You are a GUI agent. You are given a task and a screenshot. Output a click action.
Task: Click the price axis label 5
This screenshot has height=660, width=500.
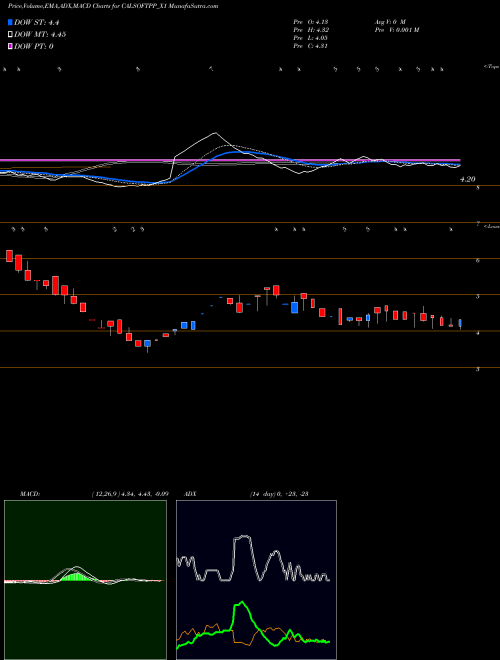(x=477, y=297)
